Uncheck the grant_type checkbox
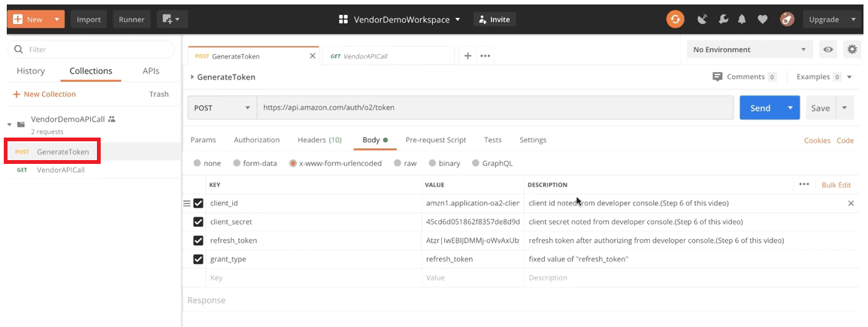The image size is (868, 327). (x=198, y=259)
